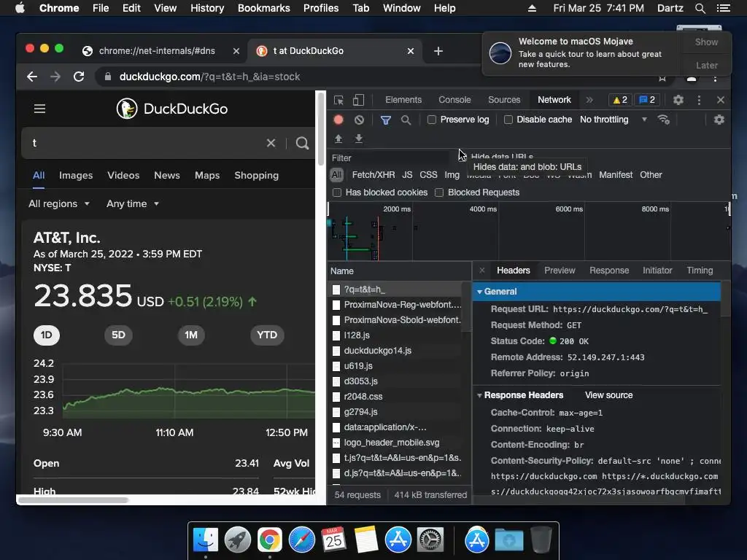Switch to chrome://net-internals/#dns tab

[x=157, y=51]
